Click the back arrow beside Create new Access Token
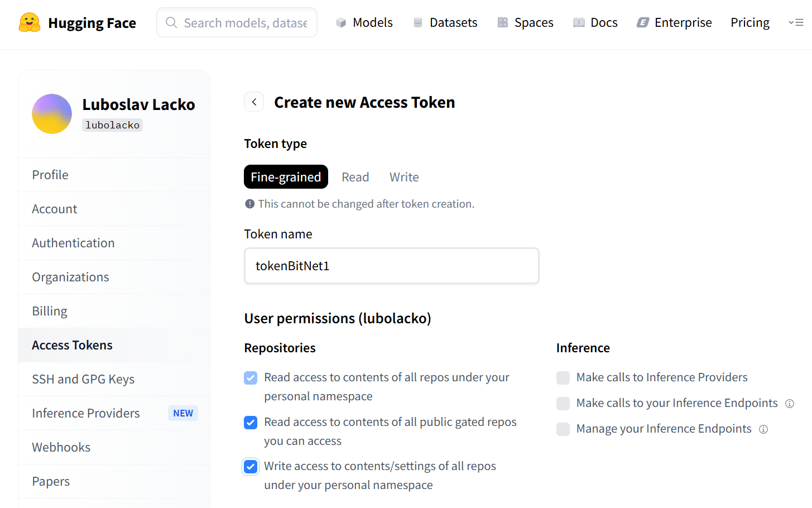The image size is (812, 508). click(254, 102)
